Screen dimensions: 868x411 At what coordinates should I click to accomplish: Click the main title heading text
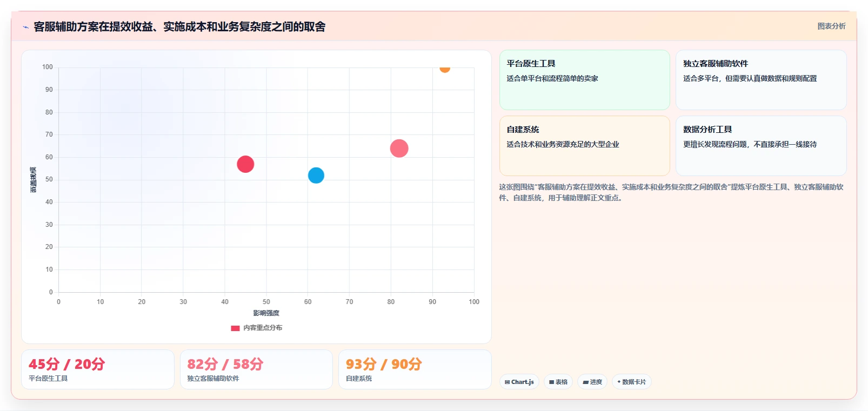click(x=179, y=27)
